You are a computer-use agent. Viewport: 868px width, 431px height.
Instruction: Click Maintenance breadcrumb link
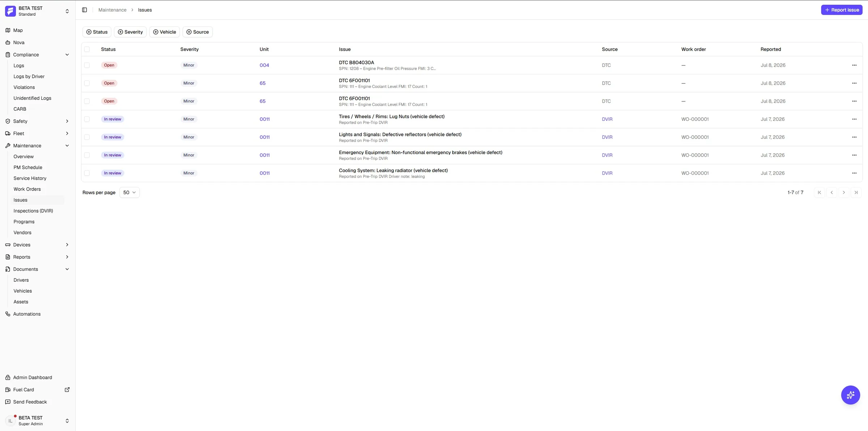pyautogui.click(x=112, y=10)
